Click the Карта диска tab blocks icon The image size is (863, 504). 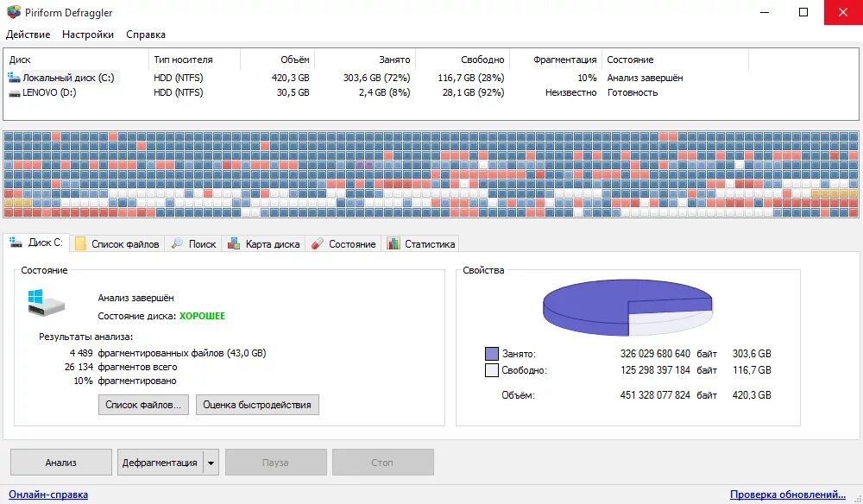pyautogui.click(x=234, y=243)
